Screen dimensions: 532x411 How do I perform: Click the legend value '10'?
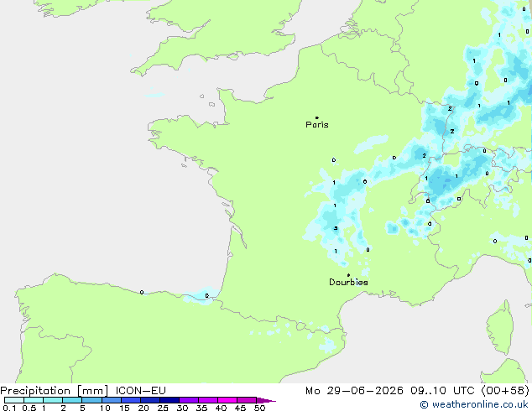[x=105, y=408]
